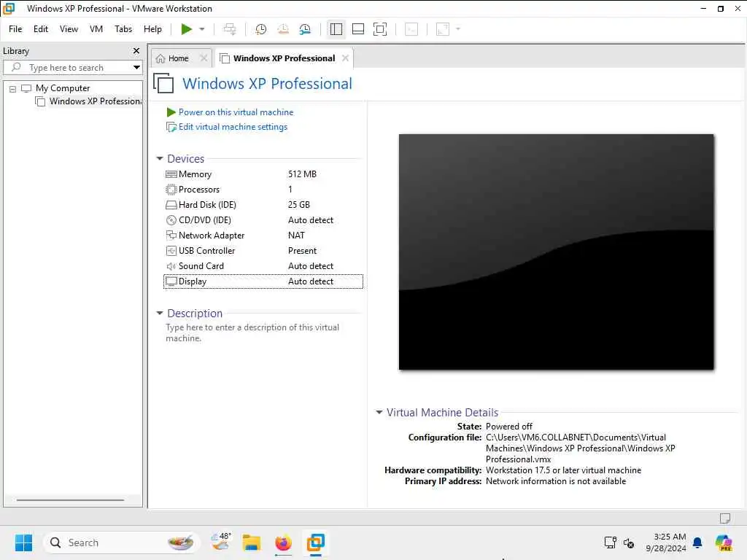This screenshot has height=560, width=747.
Task: Click Edit virtual machine settings link
Action: [x=233, y=127]
